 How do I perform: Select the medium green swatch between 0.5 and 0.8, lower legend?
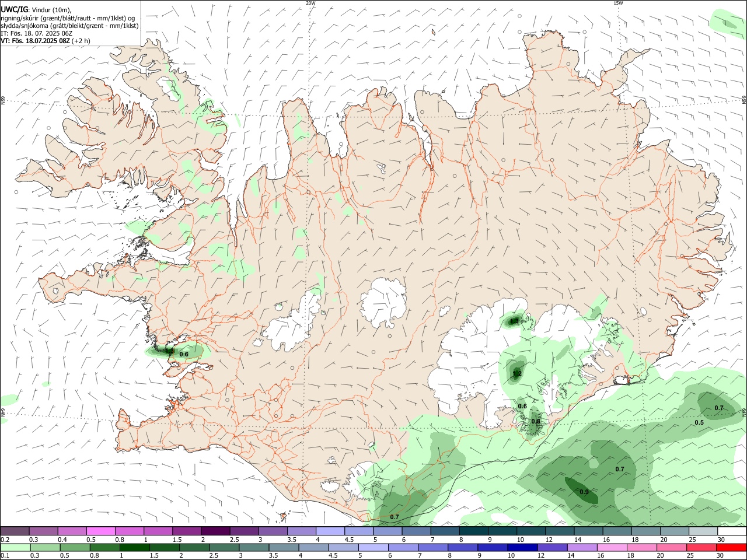pos(75,547)
